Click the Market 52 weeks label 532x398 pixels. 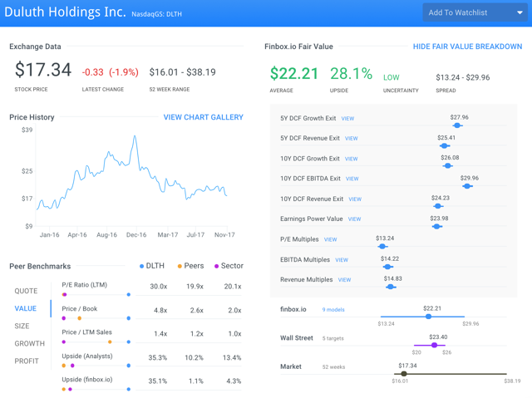click(333, 367)
